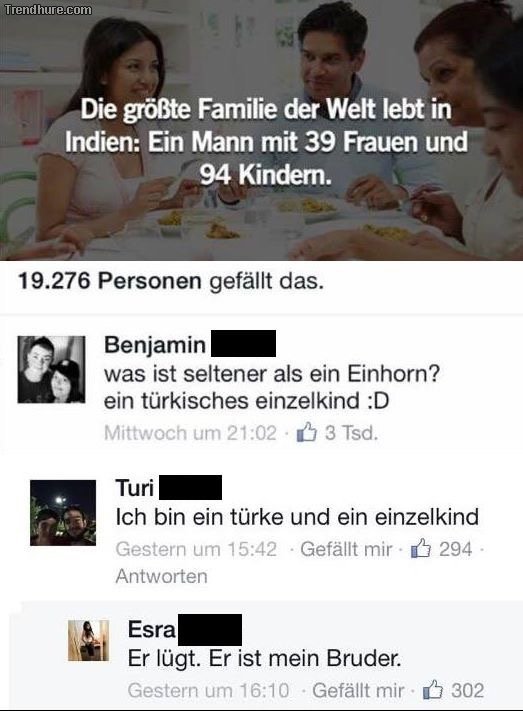Show the 3 Tsd. likes on Benjamin's comment
Screen dimensions: 523x711
tap(351, 433)
